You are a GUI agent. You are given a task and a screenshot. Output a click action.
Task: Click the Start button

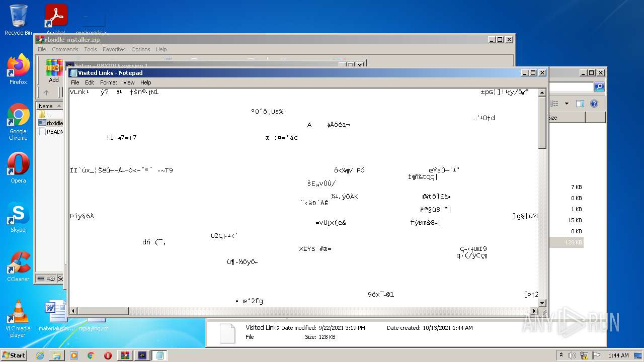[14, 355]
